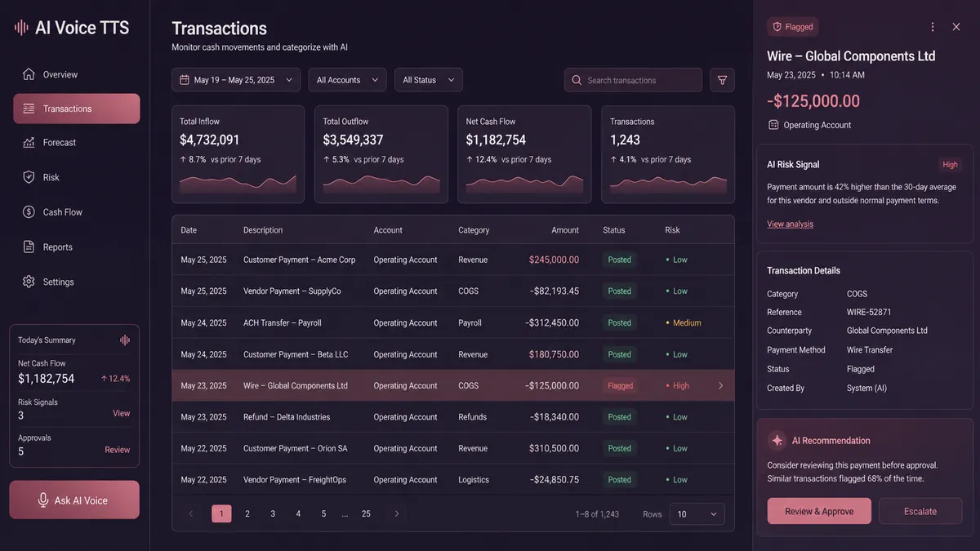
Task: Go to previous page arrow
Action: (x=191, y=513)
